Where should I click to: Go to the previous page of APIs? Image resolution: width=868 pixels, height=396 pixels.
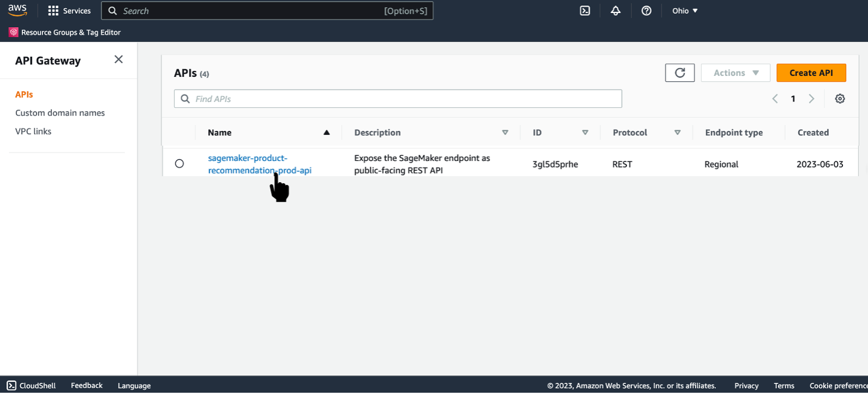[775, 99]
